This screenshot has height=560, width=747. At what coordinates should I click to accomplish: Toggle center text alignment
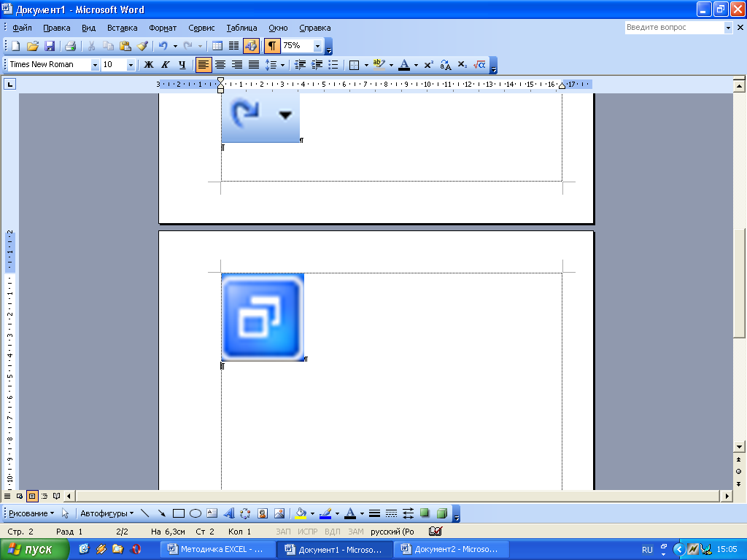(x=220, y=65)
